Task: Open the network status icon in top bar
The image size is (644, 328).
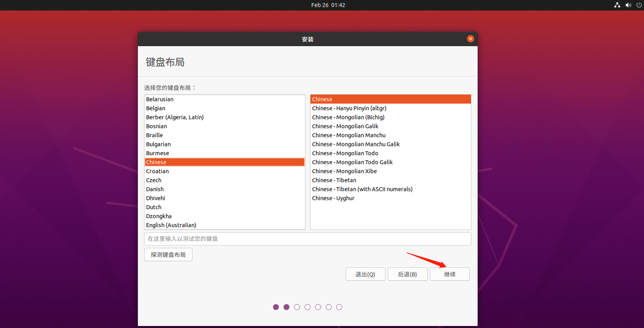Action: (617, 5)
